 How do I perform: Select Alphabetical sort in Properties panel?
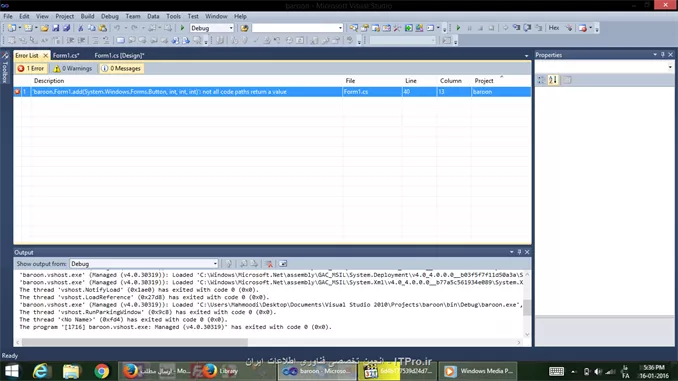(553, 80)
